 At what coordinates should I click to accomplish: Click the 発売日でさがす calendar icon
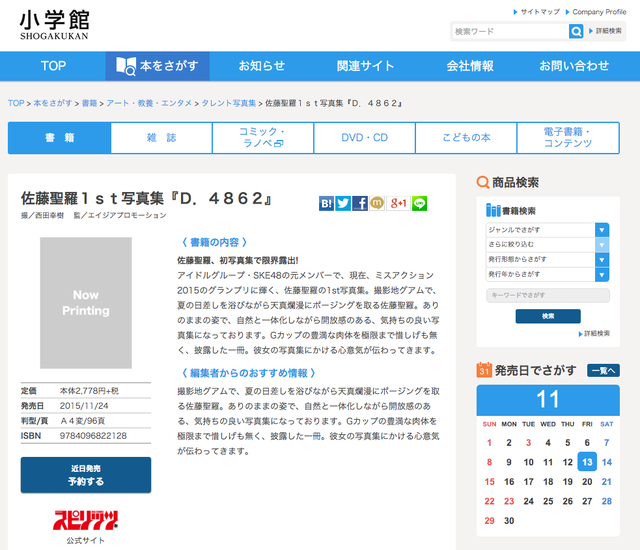(x=484, y=370)
